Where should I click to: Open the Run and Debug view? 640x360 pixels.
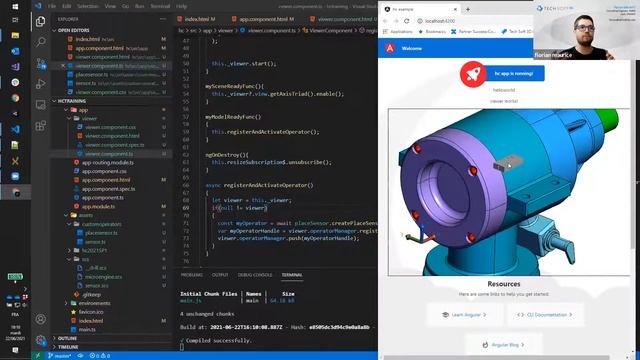click(x=40, y=84)
